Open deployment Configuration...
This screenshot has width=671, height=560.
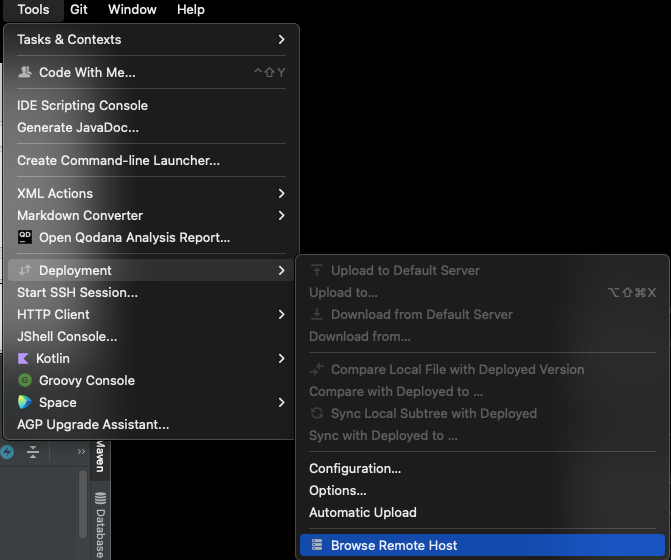click(482, 468)
